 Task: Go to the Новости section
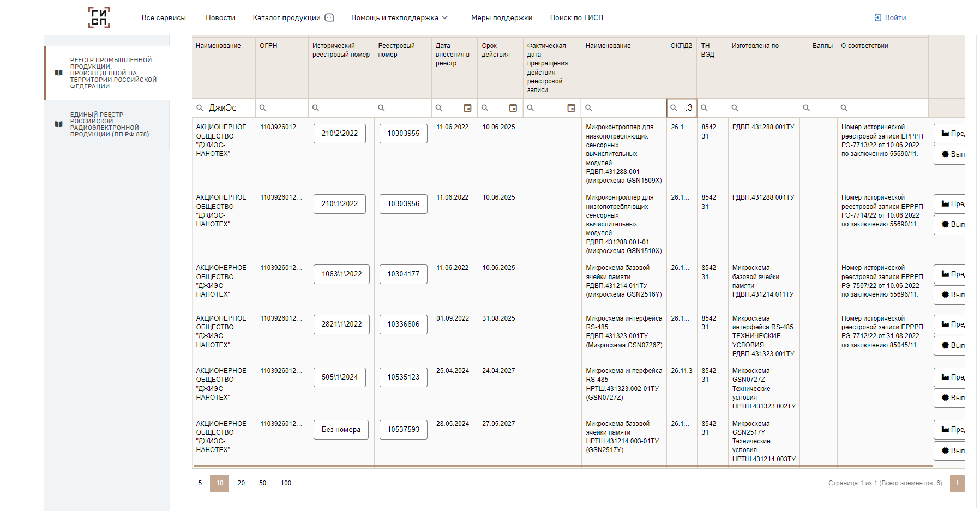(220, 17)
